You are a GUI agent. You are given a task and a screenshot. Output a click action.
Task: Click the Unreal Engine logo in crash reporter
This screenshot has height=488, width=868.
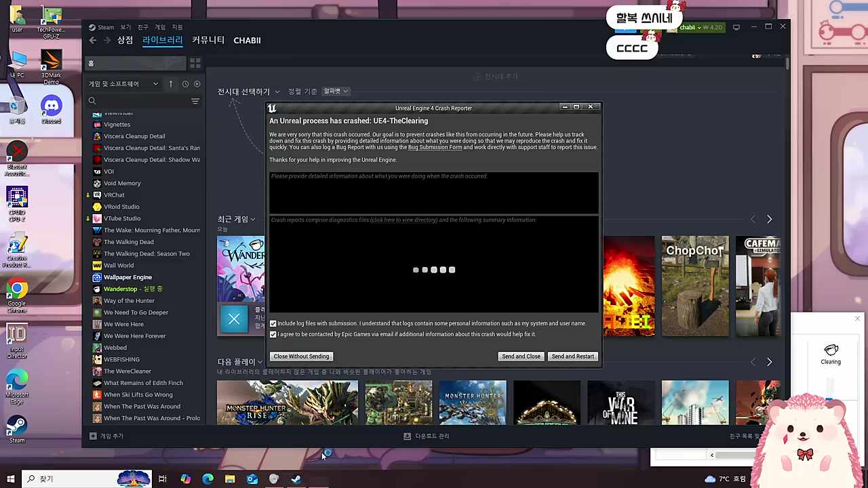tap(273, 108)
